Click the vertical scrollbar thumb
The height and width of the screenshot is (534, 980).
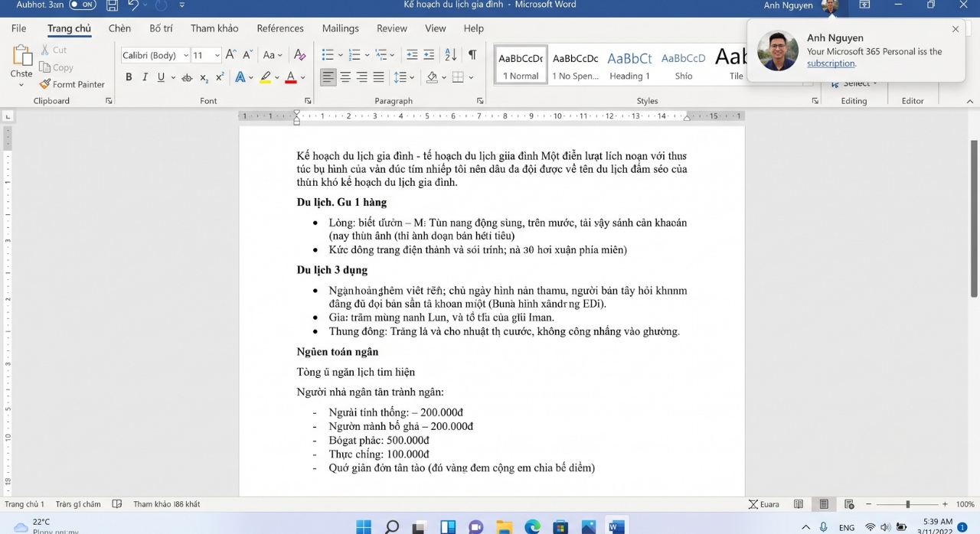coord(974,218)
